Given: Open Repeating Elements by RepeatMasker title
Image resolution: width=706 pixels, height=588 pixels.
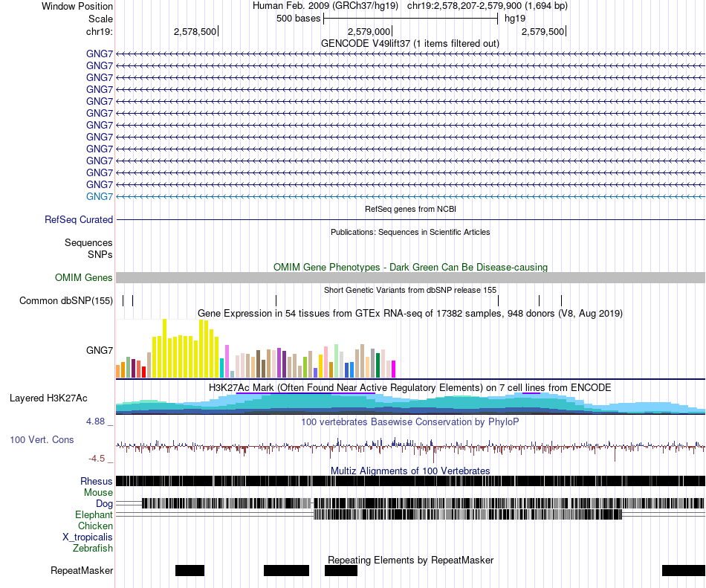Looking at the screenshot, I should coord(411,560).
